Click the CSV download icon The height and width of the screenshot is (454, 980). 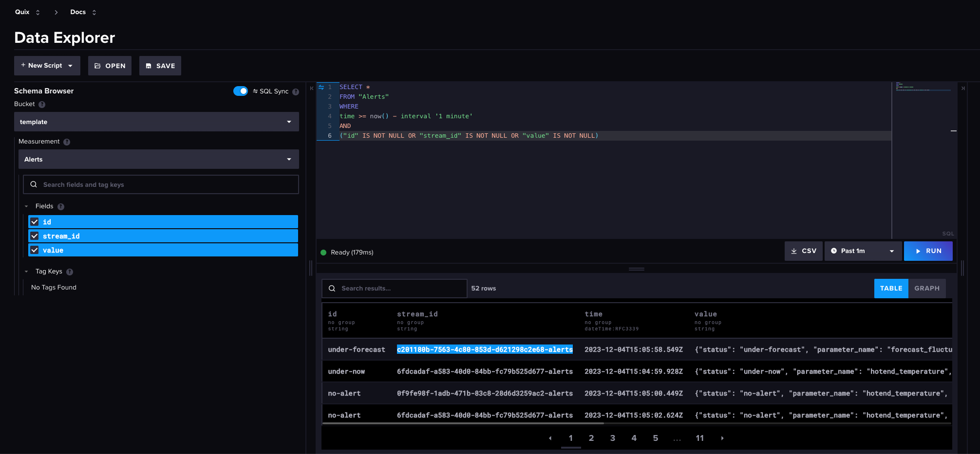point(793,251)
